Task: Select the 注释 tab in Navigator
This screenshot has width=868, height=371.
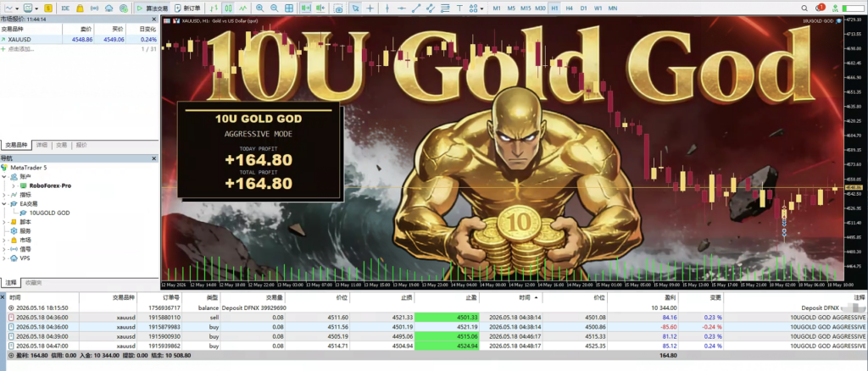Action: point(11,283)
